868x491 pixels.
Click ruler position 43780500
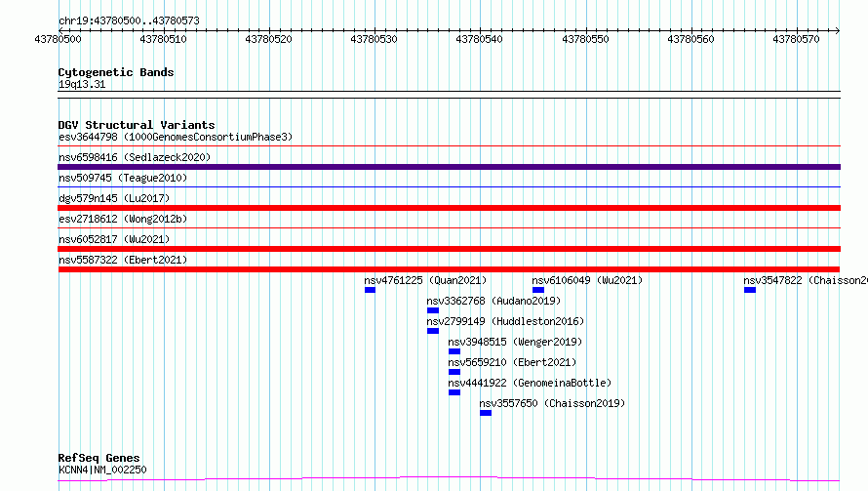[59, 39]
